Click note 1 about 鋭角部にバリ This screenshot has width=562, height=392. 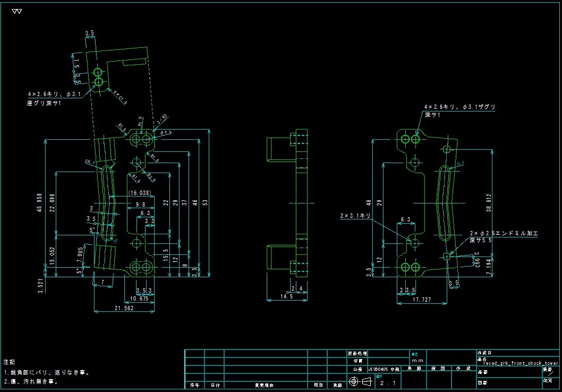point(47,373)
